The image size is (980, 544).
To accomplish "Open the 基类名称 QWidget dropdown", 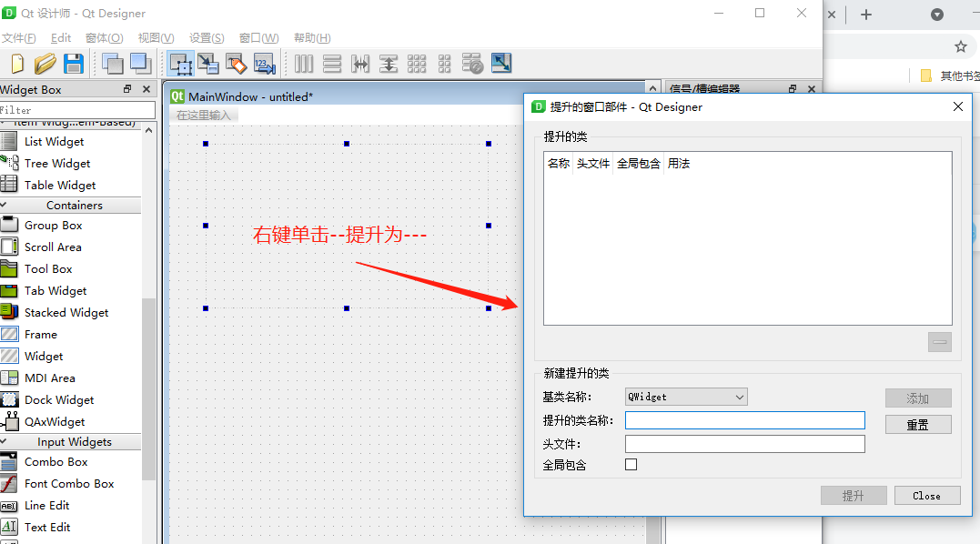I will pyautogui.click(x=686, y=397).
